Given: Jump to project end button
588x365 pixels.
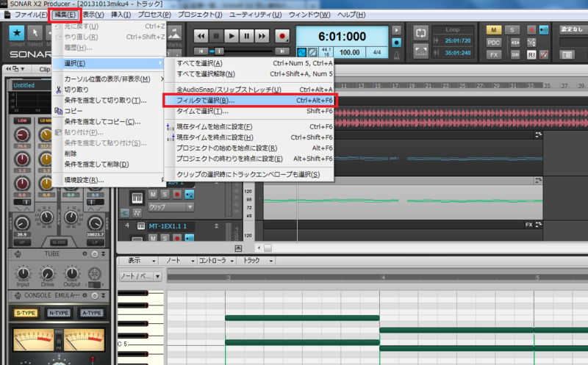Looking at the screenshot, I should 282,51.
